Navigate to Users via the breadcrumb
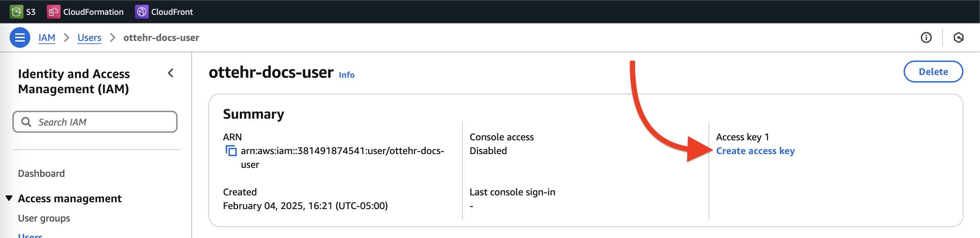 pos(89,37)
